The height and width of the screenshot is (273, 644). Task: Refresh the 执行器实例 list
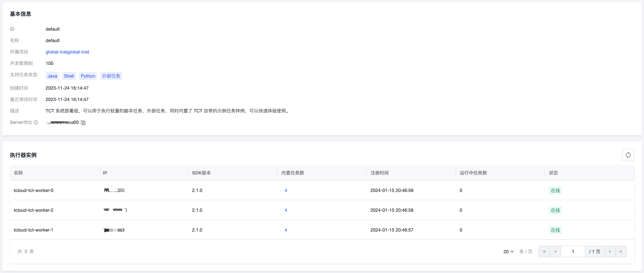click(628, 155)
